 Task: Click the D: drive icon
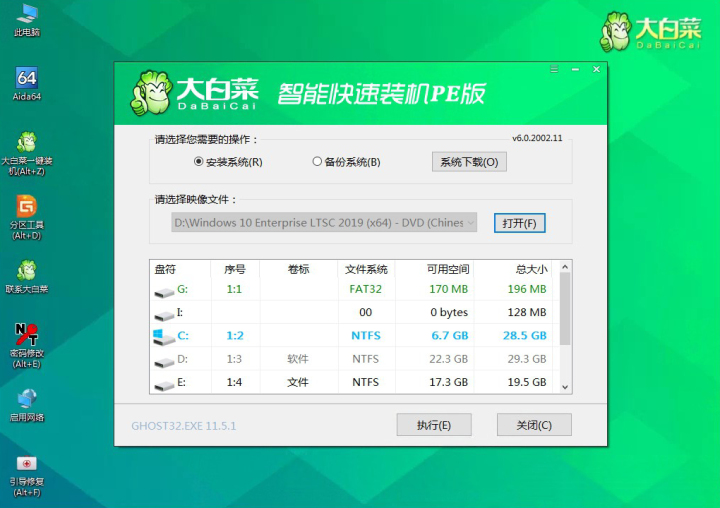[x=164, y=362]
